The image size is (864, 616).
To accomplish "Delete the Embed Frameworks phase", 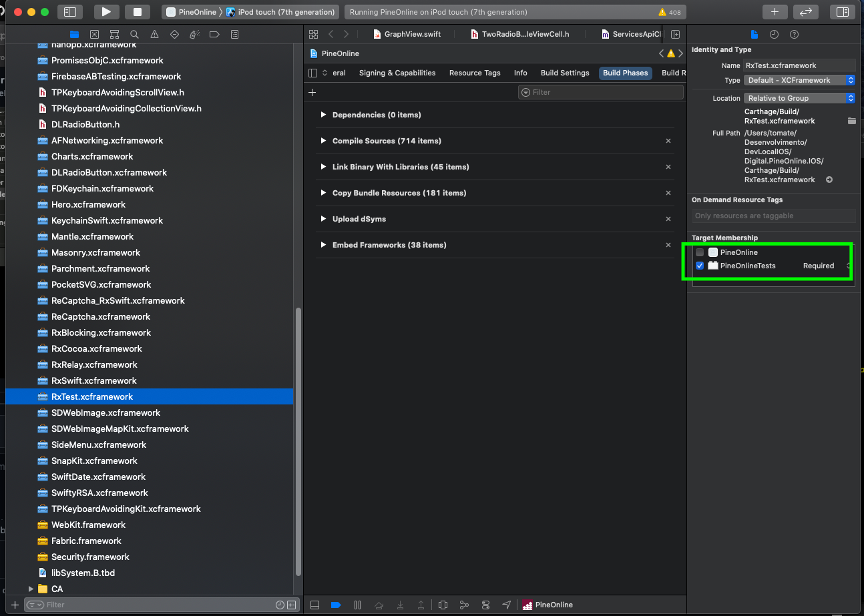I will 668,245.
